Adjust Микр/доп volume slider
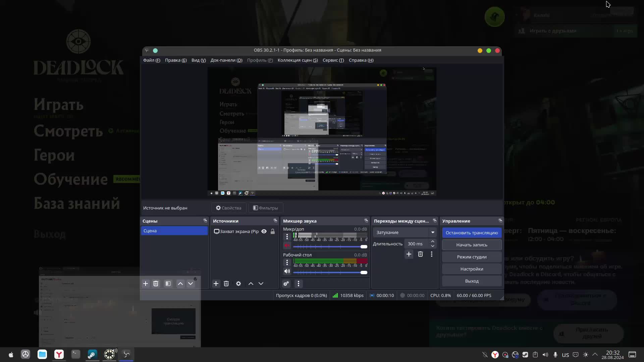This screenshot has width=644, height=362. [x=330, y=247]
